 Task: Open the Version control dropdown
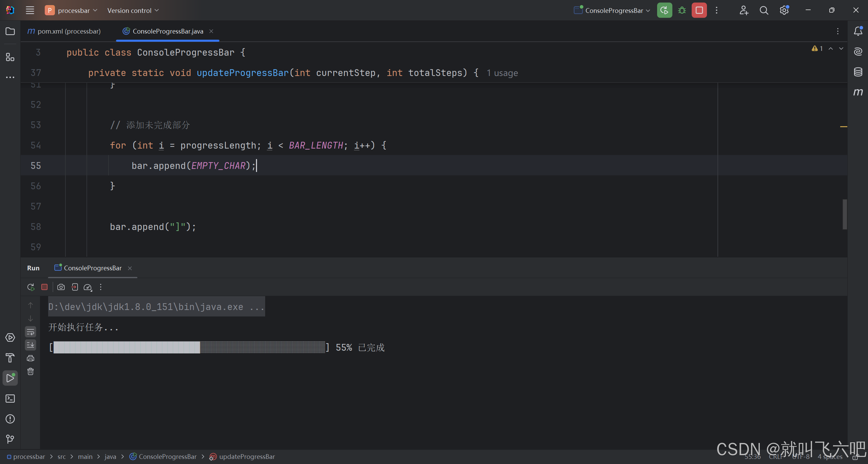click(x=133, y=11)
